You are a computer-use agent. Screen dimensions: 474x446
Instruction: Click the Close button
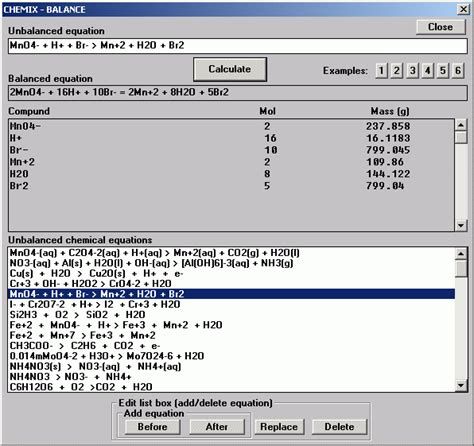pyautogui.click(x=440, y=27)
